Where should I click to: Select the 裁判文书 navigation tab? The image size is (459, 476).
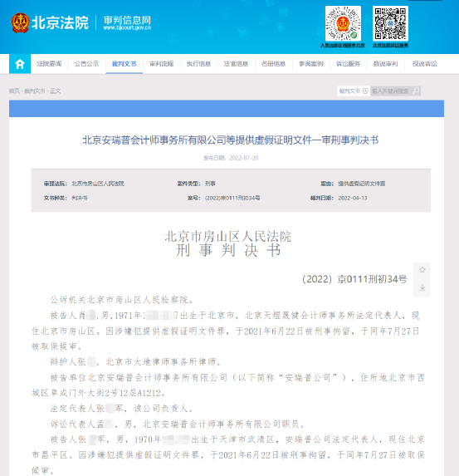click(x=124, y=64)
